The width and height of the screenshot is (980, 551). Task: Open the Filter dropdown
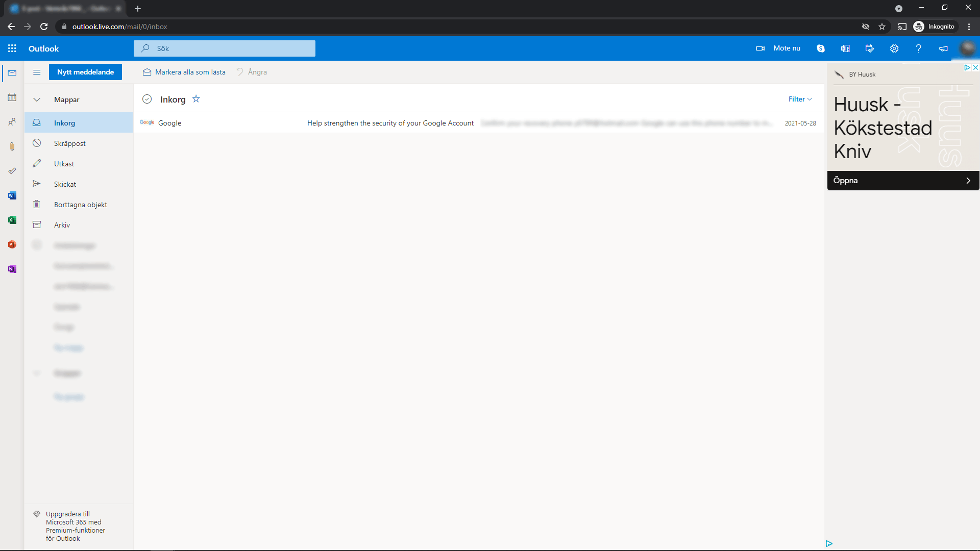tap(800, 99)
